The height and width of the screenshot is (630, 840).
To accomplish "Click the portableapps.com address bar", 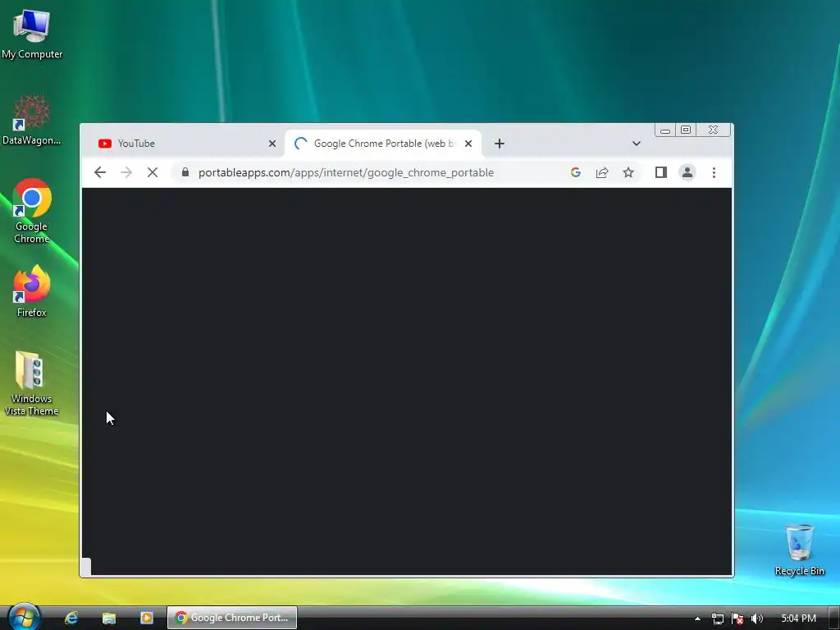I will 346,172.
